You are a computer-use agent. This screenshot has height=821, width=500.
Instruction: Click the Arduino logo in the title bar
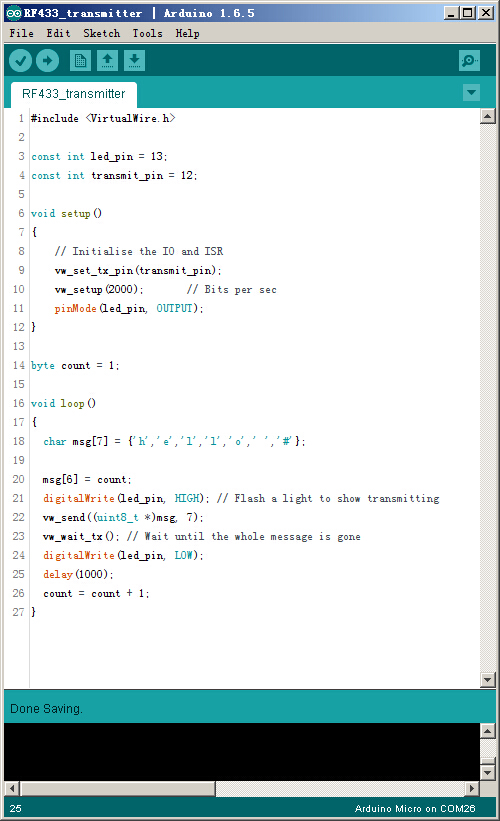tap(14, 13)
